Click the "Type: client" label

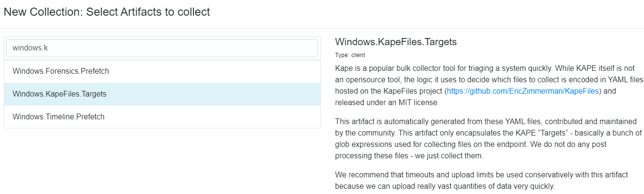[x=350, y=55]
